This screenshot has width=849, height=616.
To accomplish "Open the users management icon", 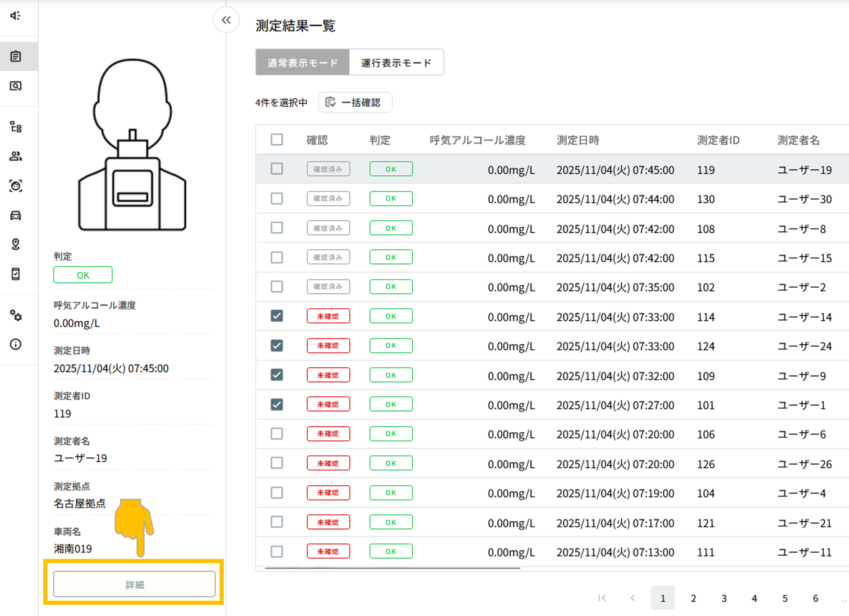I will point(15,156).
